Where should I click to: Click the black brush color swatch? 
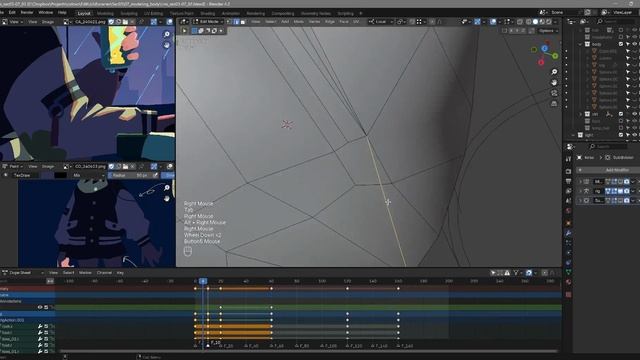click(60, 175)
